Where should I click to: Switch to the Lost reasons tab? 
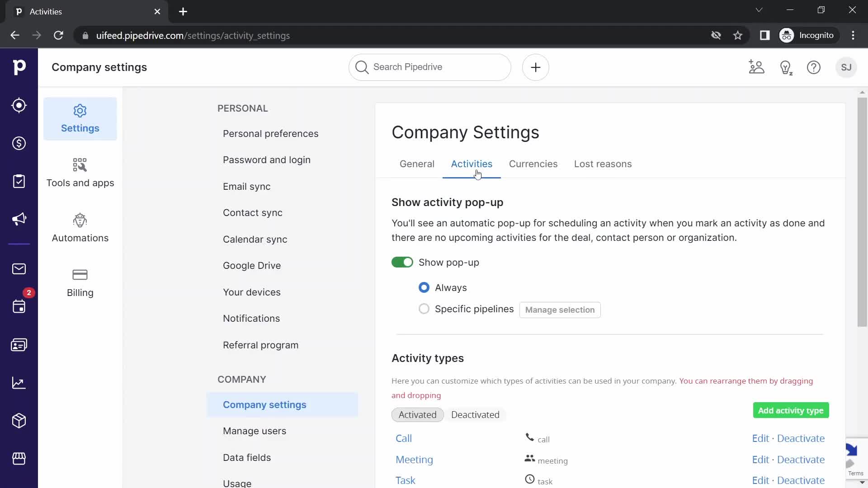(603, 164)
